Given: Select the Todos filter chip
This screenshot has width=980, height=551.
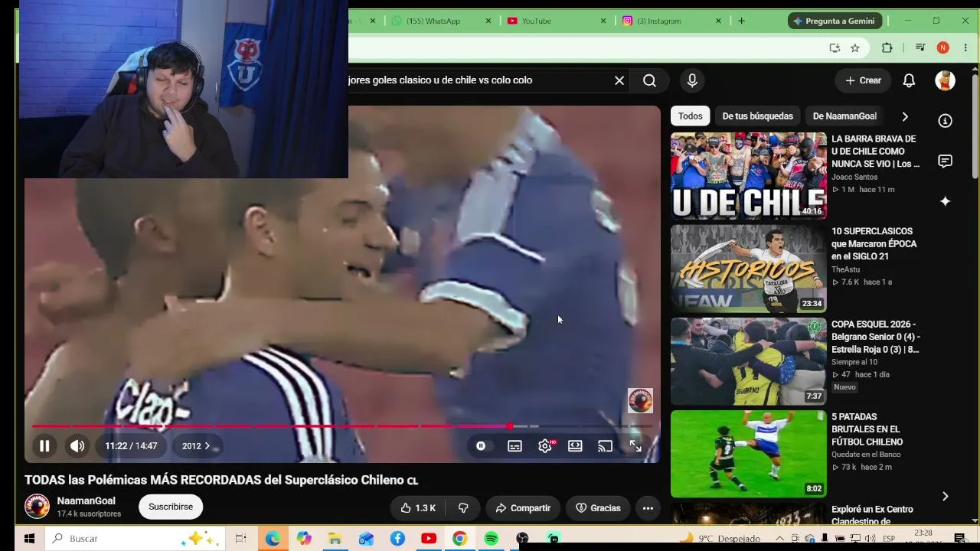Looking at the screenshot, I should click(x=690, y=116).
